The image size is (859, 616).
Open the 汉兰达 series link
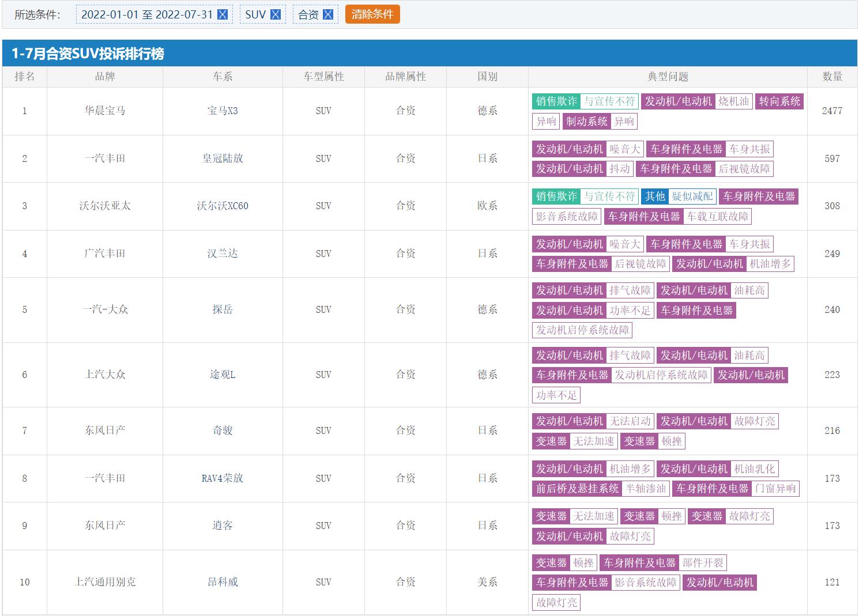click(223, 254)
